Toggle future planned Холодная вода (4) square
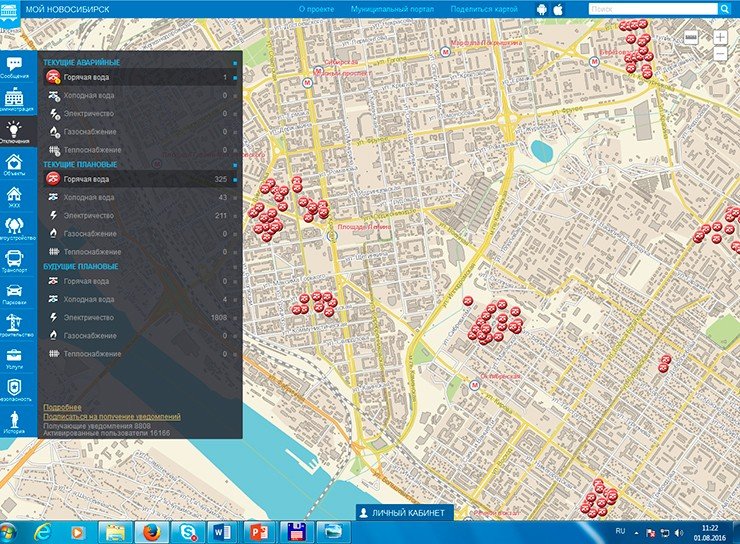This screenshot has width=740, height=544. pyautogui.click(x=235, y=300)
